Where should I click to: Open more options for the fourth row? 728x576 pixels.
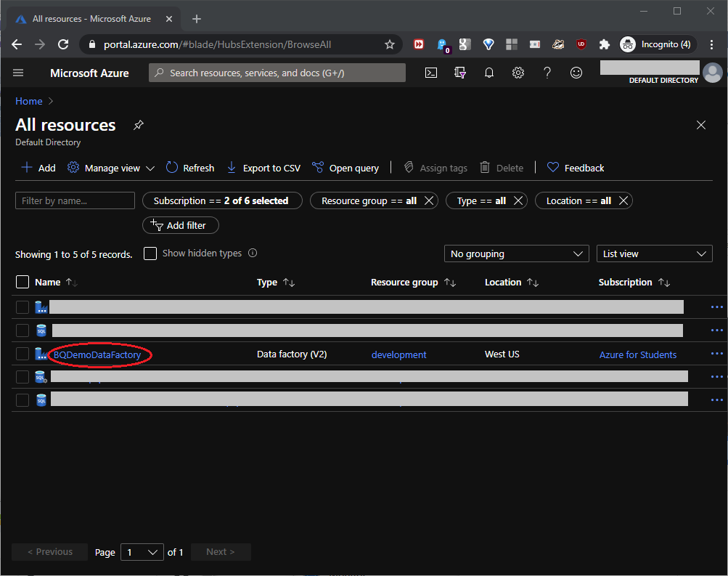click(717, 377)
